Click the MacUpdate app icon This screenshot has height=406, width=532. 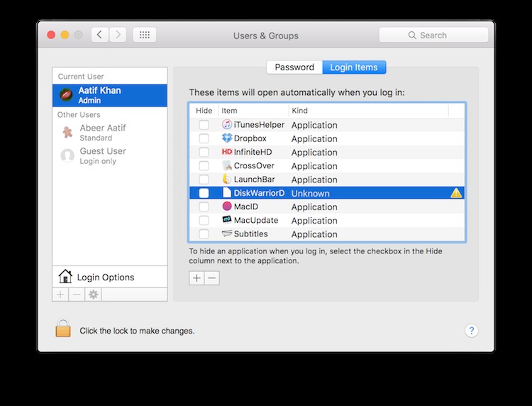227,219
